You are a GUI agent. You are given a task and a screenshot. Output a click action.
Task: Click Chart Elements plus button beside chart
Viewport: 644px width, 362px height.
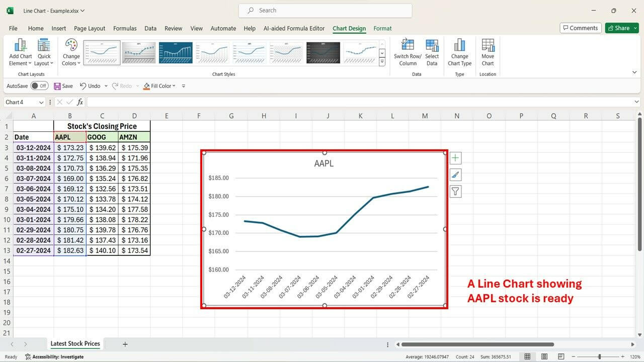455,158
